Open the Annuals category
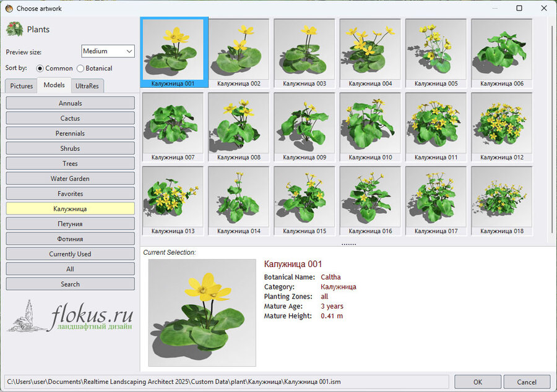 (x=71, y=103)
